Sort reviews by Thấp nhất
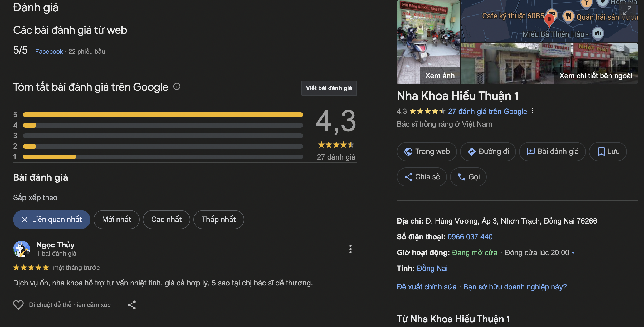This screenshot has height=327, width=644. click(x=219, y=220)
